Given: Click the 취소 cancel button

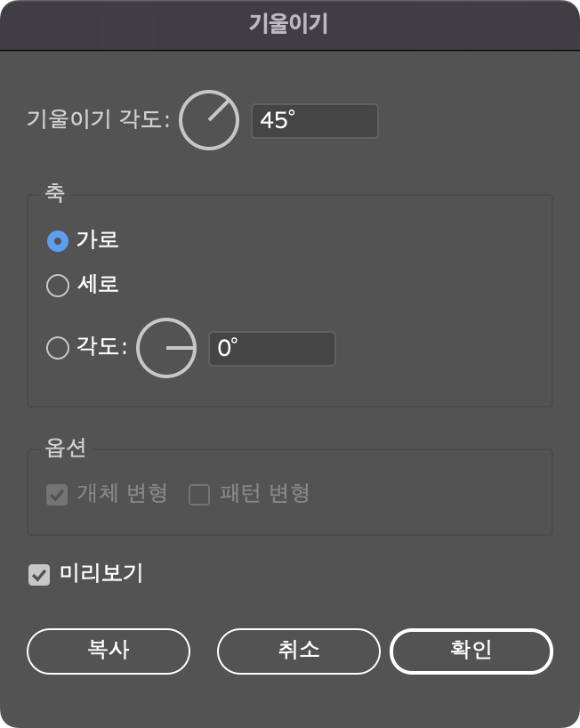Looking at the screenshot, I should click(x=298, y=651).
